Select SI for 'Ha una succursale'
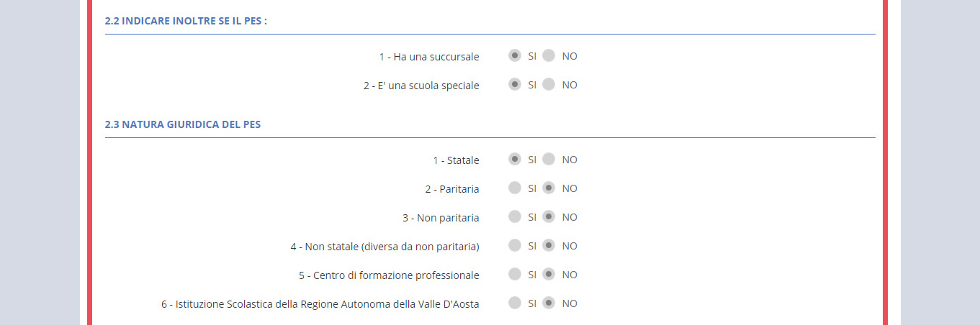 coord(514,56)
